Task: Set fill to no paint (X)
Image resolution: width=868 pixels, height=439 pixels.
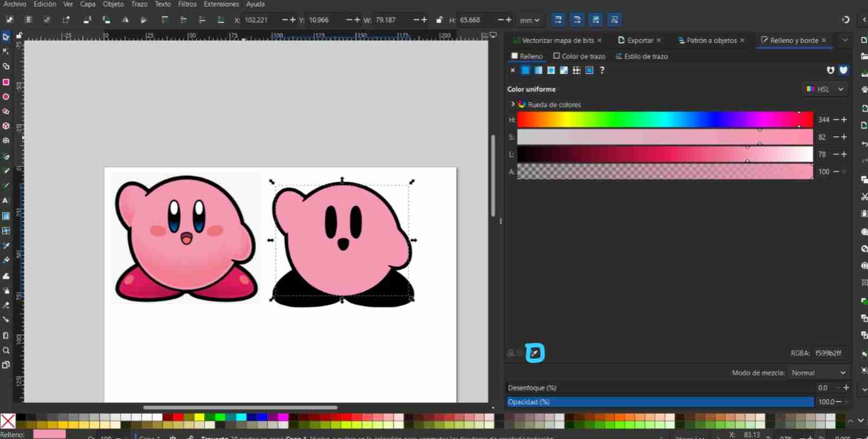Action: [x=512, y=70]
